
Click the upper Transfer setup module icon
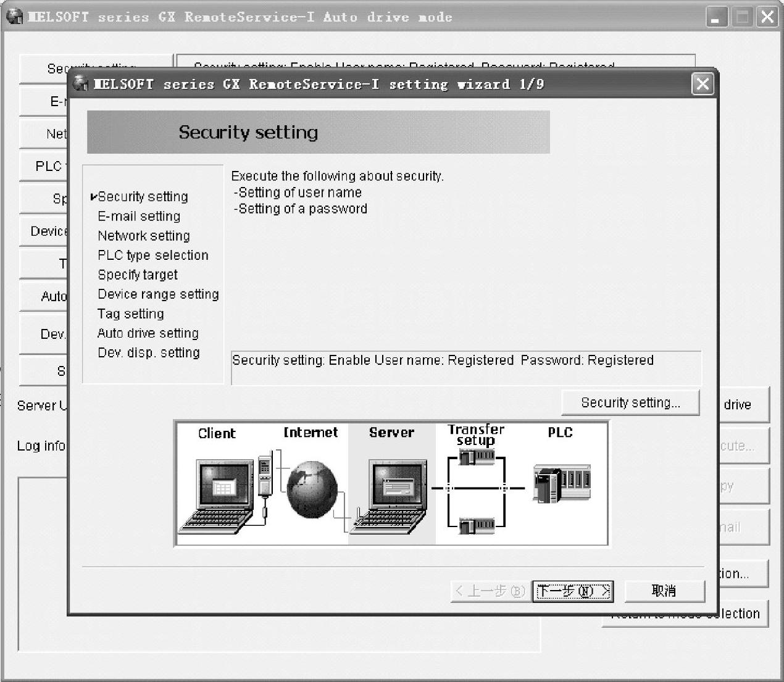(x=477, y=457)
